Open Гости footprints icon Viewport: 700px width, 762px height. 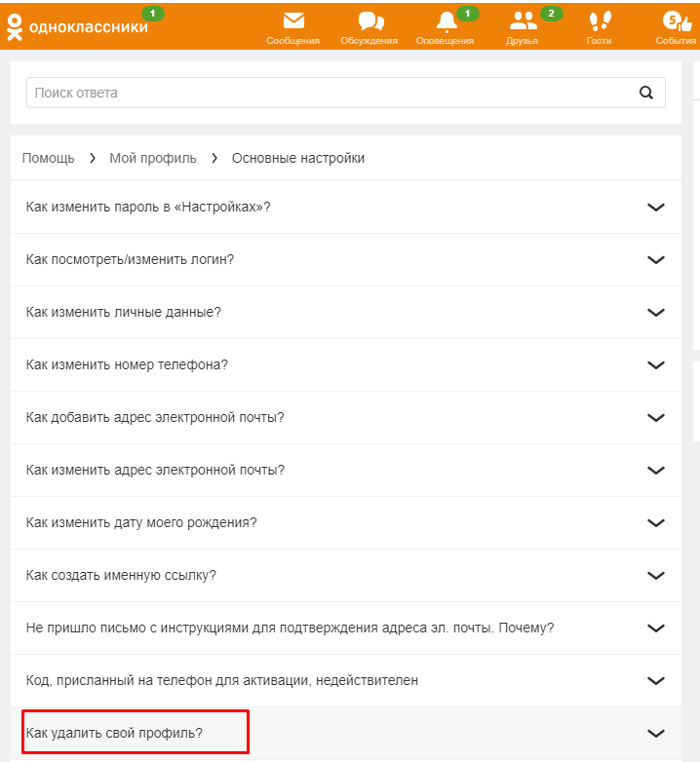tap(600, 20)
